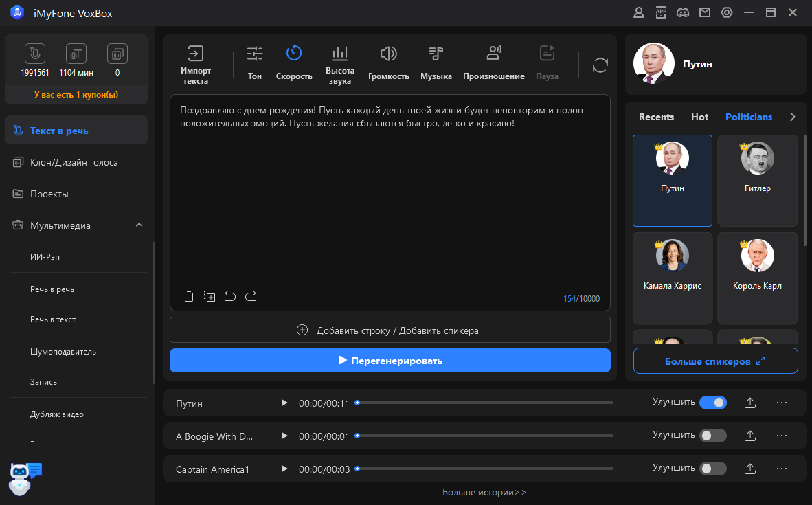Select the Гитлер voice card
The image size is (812, 505).
click(757, 181)
